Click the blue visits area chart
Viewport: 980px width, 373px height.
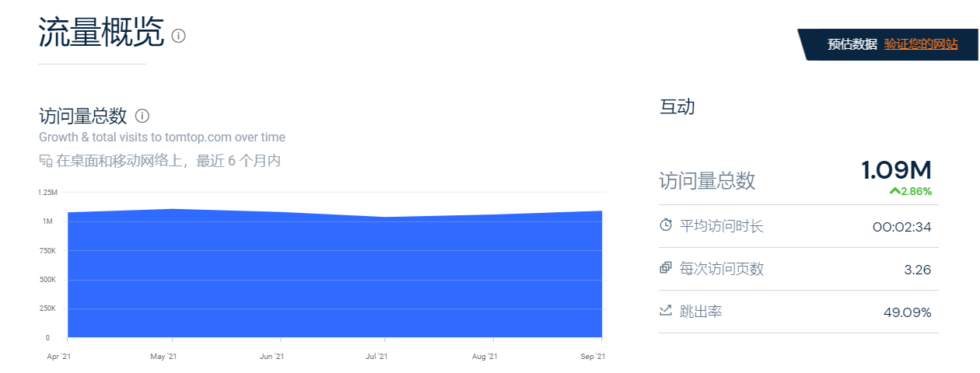pos(334,280)
